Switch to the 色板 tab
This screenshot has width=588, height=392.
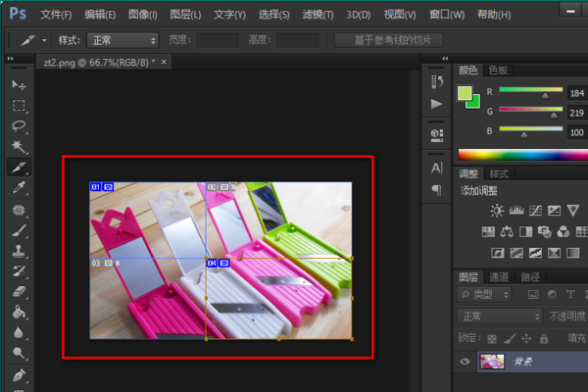(498, 71)
